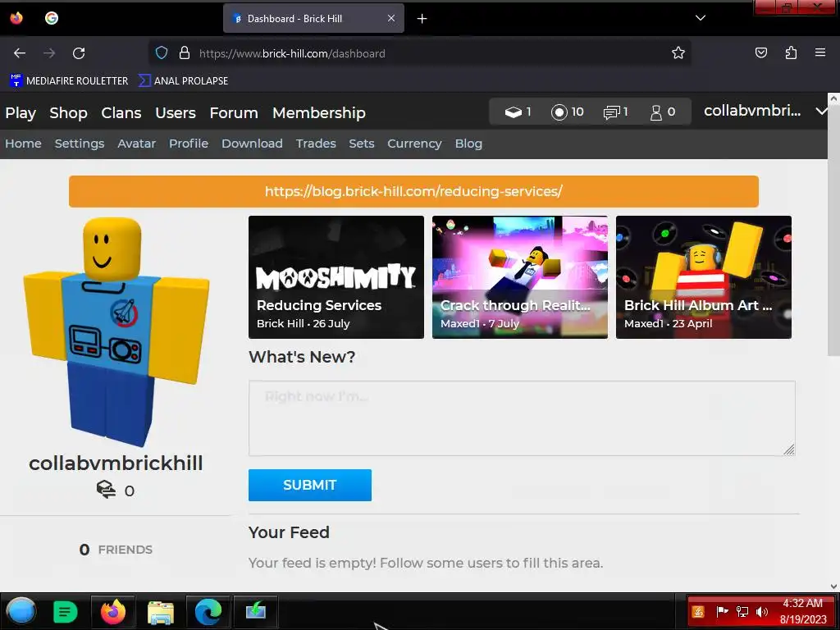Open Reducing Services blog card

click(336, 277)
